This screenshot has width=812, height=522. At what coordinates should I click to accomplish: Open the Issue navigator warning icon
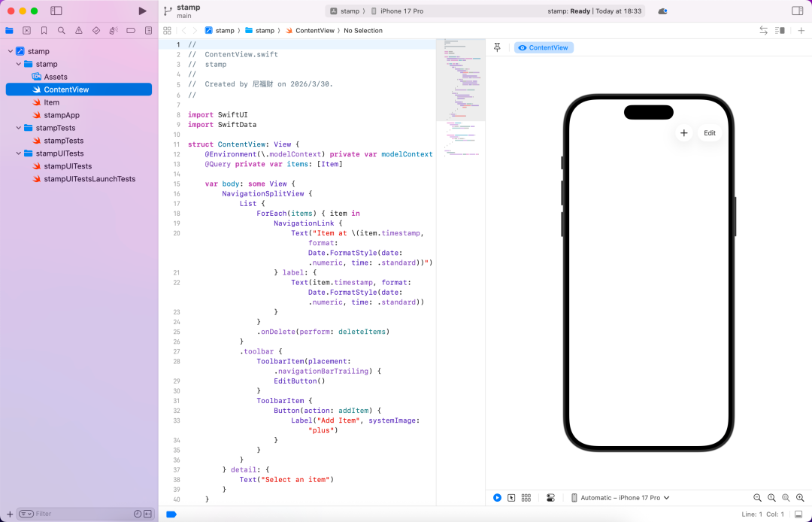[79, 31]
